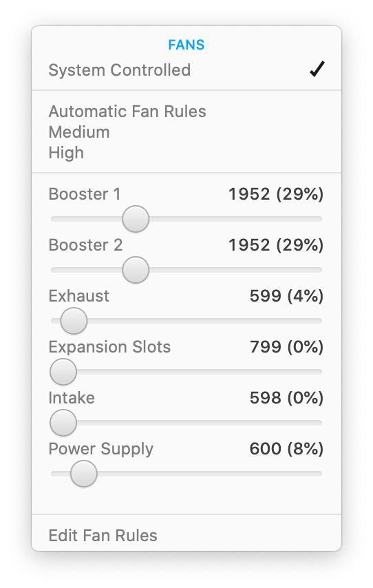
Task: Click the Intake fan slider knob
Action: [x=63, y=423]
